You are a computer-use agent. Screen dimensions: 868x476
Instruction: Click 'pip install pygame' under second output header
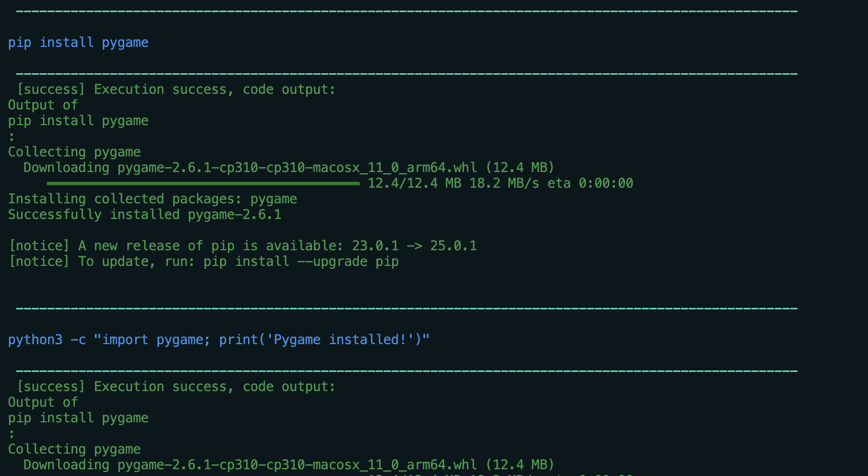click(x=78, y=418)
